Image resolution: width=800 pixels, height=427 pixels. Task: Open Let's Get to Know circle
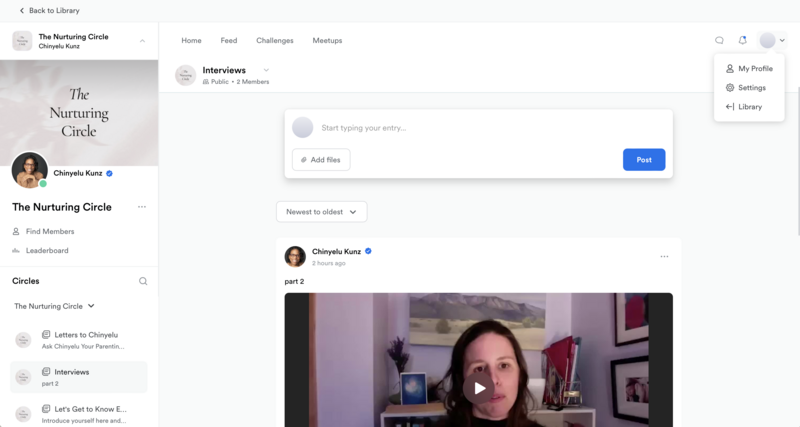(79, 414)
